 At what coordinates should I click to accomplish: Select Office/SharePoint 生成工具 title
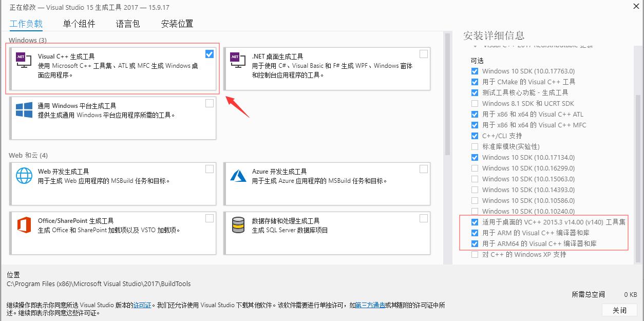(x=76, y=221)
